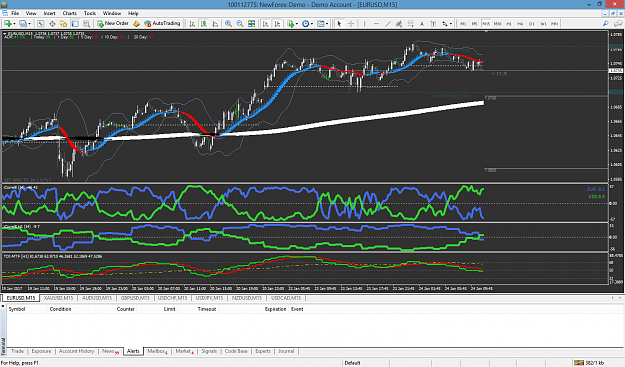Select the Trendline drawing tool
The image size is (625, 367).
(387, 24)
